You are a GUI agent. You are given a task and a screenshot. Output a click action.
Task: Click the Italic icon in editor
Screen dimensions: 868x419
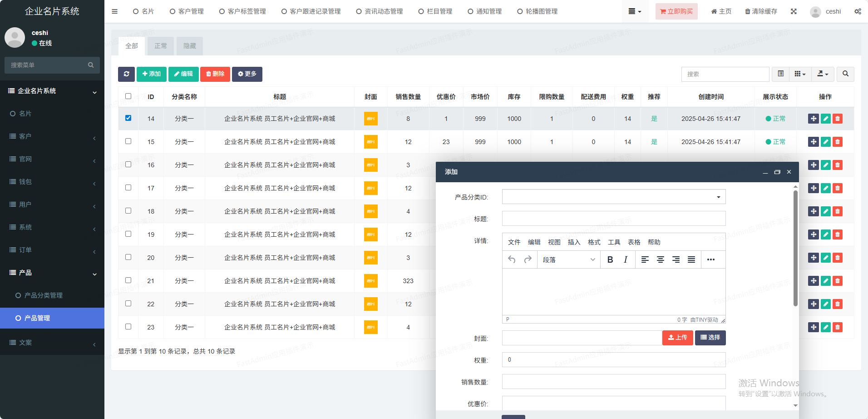coord(626,259)
